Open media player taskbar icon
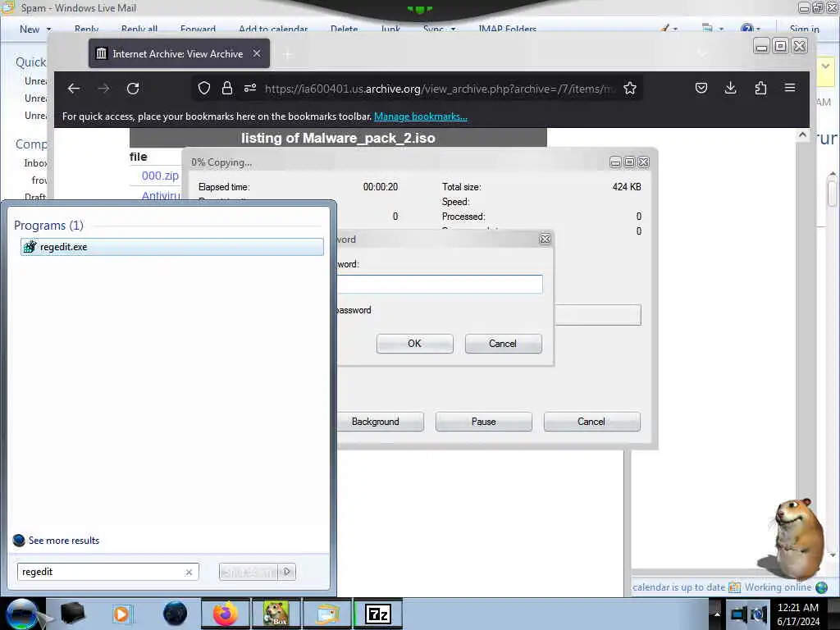The width and height of the screenshot is (840, 630). (x=121, y=614)
